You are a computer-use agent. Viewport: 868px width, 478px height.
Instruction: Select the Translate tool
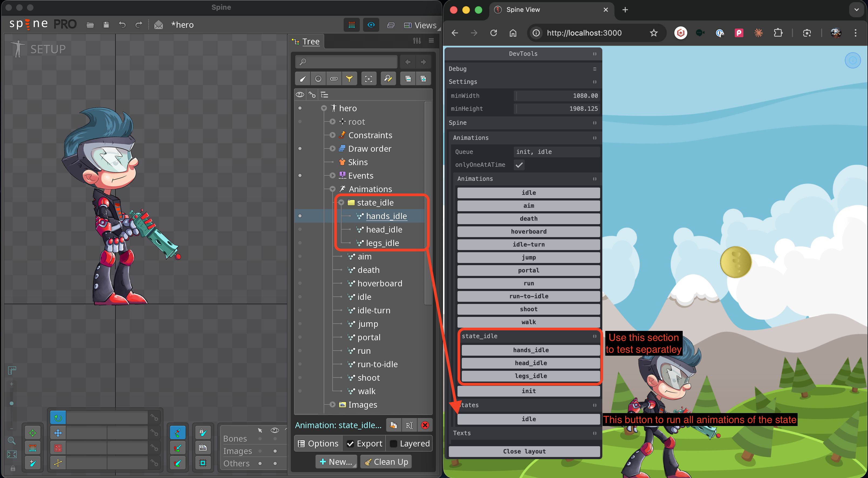pos(58,433)
